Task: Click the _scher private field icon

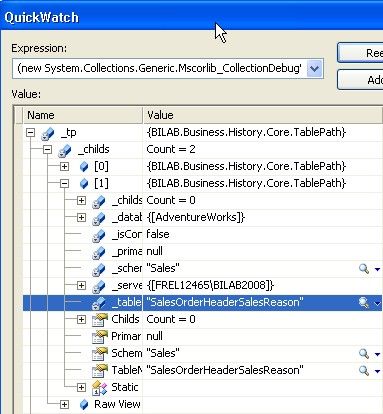Action: click(x=99, y=269)
